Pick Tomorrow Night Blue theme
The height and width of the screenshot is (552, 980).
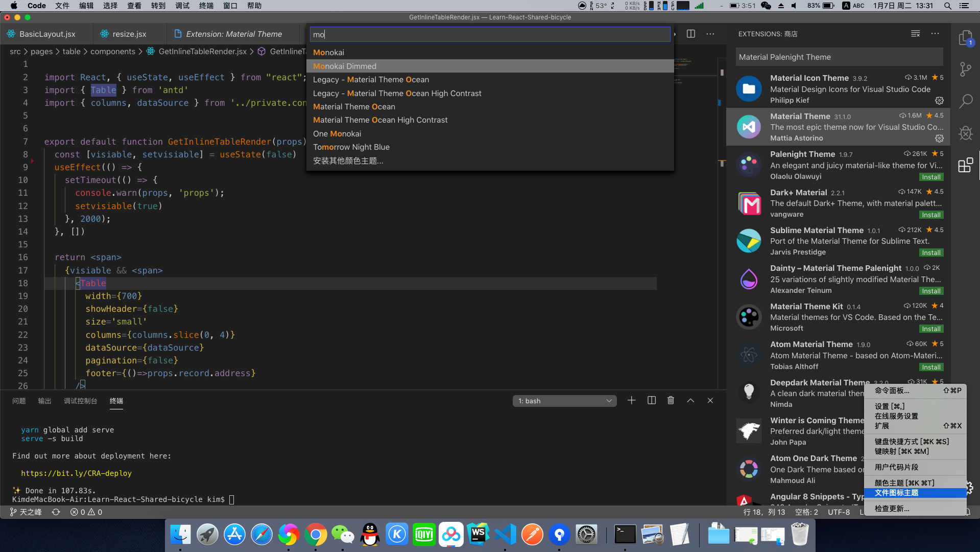pyautogui.click(x=490, y=147)
